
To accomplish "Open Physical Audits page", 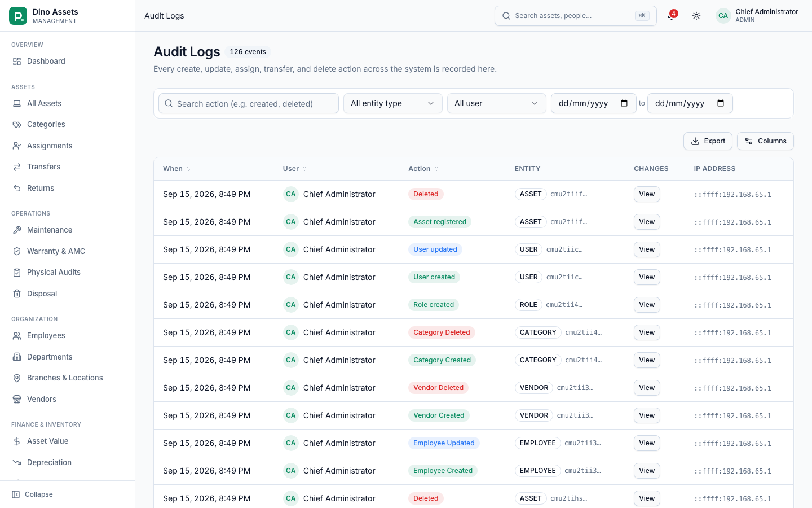I will (x=68, y=273).
